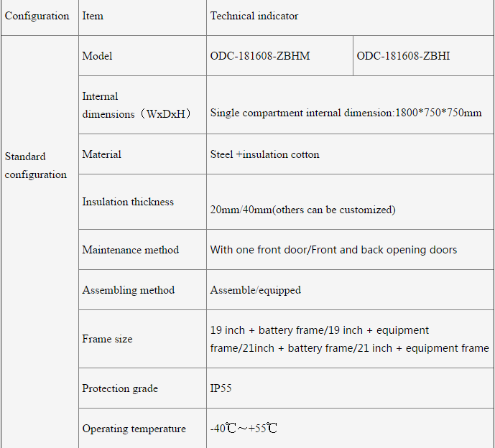Select the Model row label
Viewport: 495px width, 448px height.
[x=98, y=56]
